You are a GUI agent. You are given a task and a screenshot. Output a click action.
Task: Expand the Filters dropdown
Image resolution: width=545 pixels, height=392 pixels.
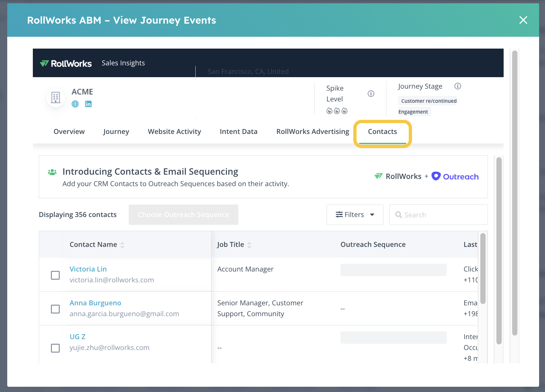point(355,215)
